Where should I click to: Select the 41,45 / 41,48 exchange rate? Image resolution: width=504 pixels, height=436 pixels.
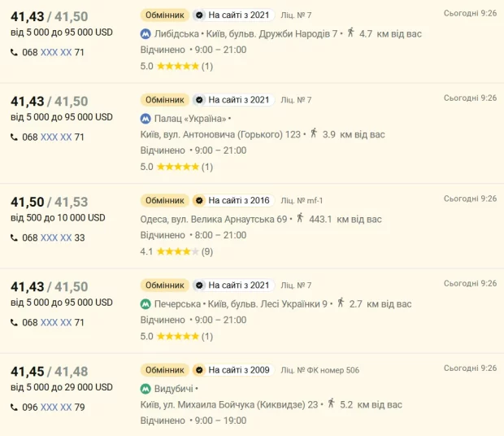49,372
